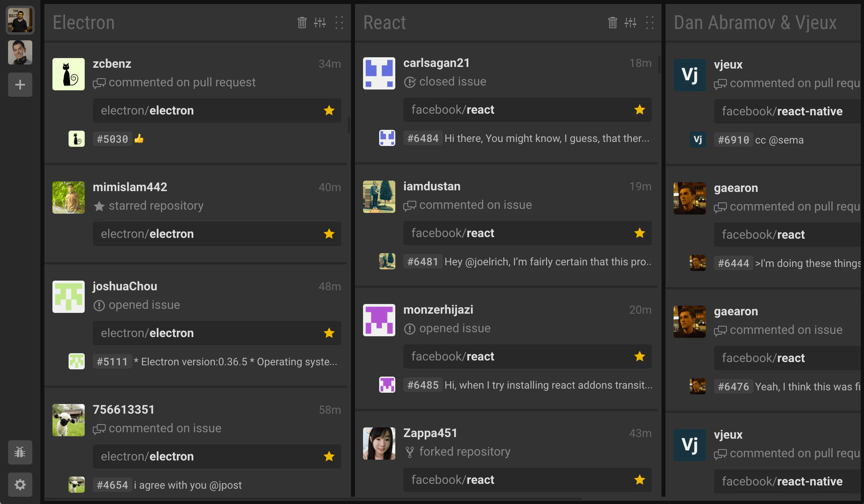Screen dimensions: 864x504
Task: Select the React column header
Action: 384,23
